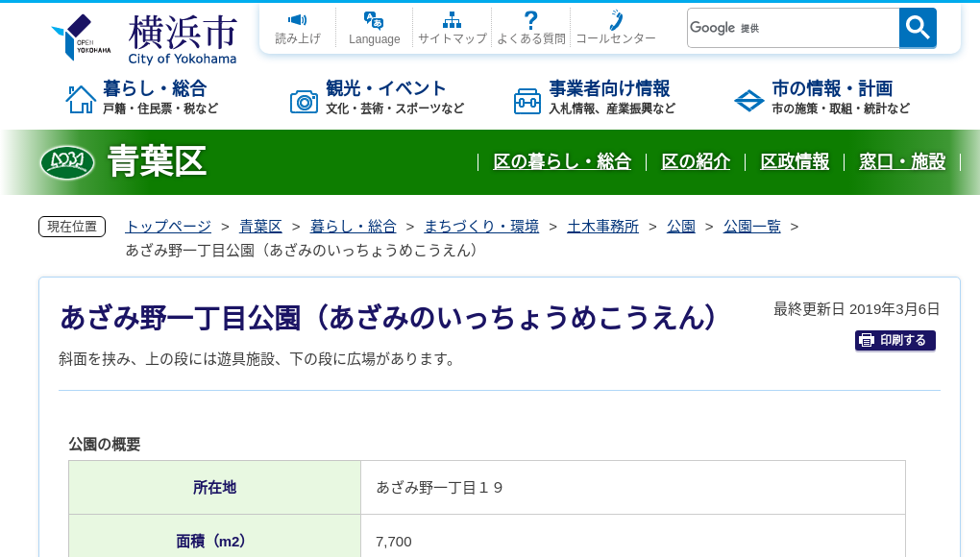Click the diamond icon for 市の情報・計画

click(x=749, y=100)
